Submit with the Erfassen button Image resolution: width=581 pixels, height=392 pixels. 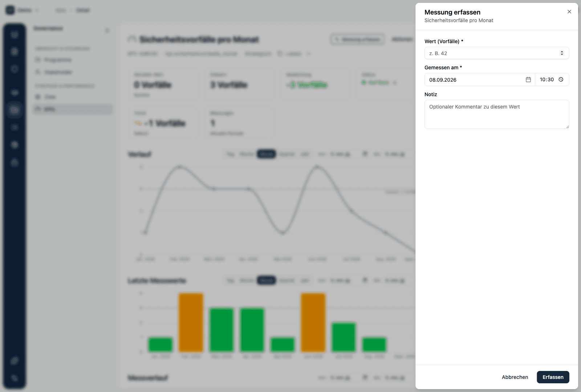[553, 377]
